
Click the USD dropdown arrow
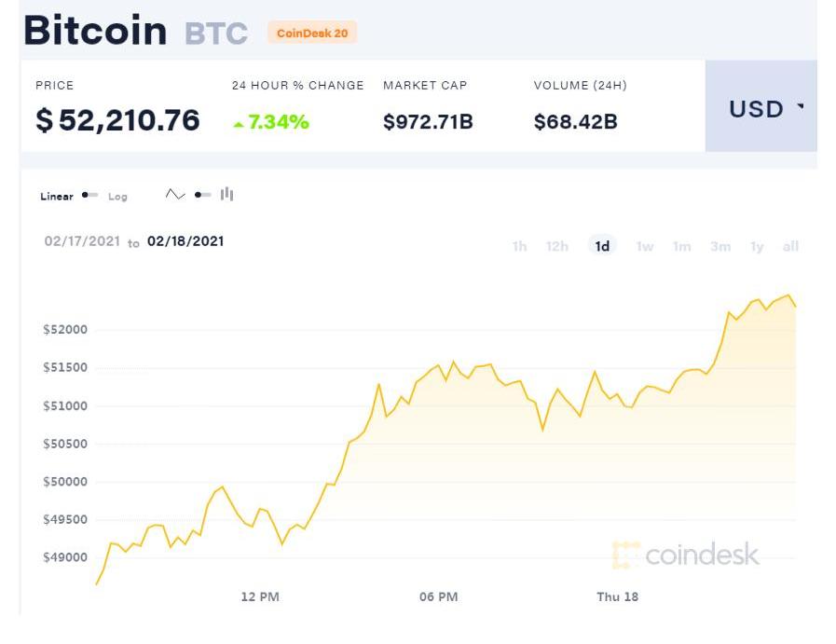click(800, 108)
